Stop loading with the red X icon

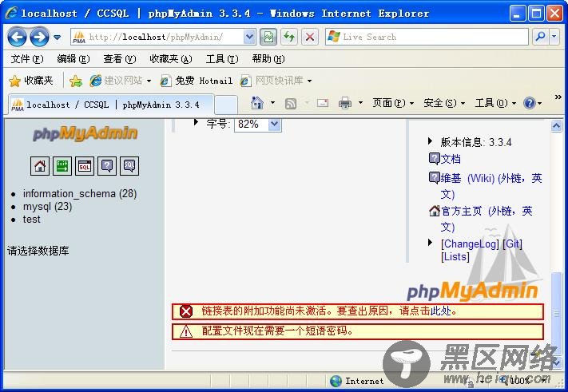click(x=310, y=37)
